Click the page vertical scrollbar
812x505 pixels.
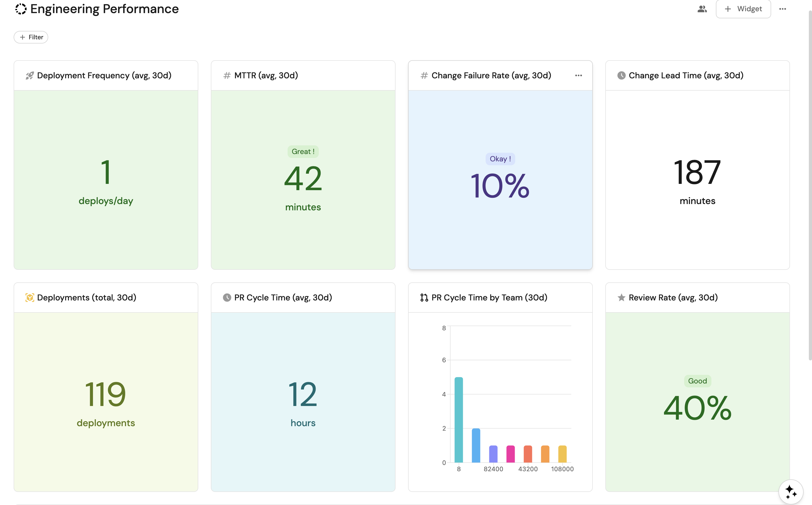pos(809,187)
